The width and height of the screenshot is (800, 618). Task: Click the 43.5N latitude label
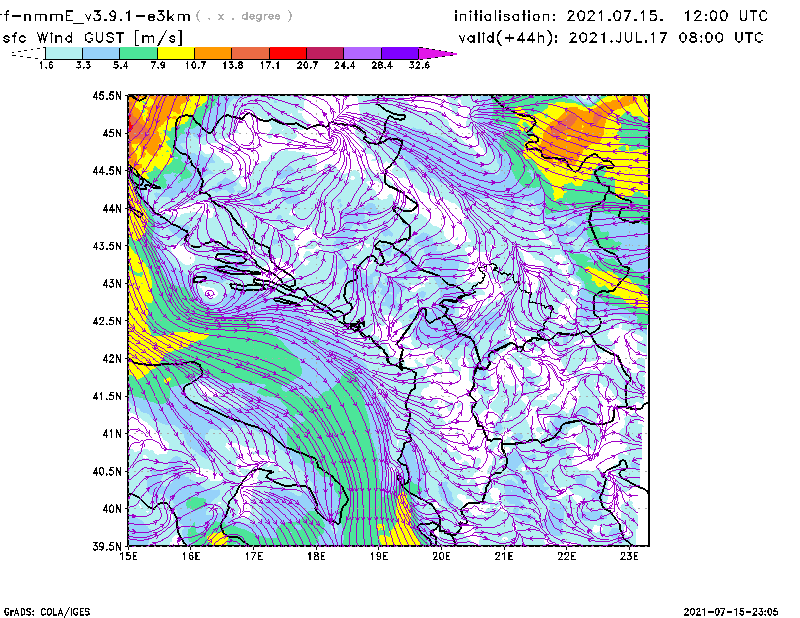[107, 245]
